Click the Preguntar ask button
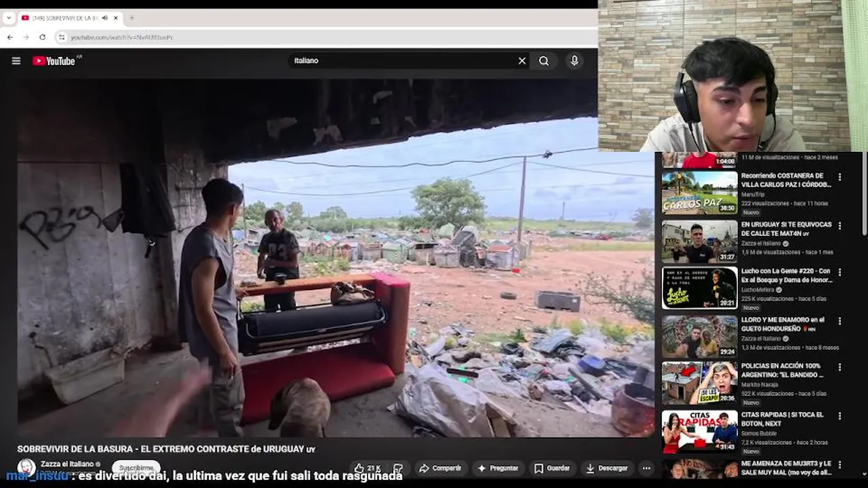The width and height of the screenshot is (868, 488). (x=498, y=468)
